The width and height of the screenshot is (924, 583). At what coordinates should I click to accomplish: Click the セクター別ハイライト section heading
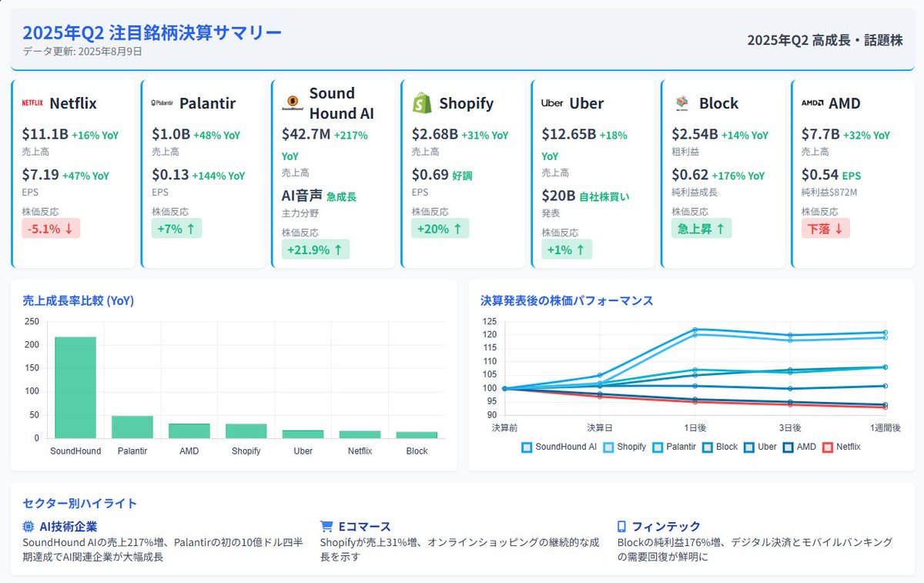click(x=80, y=504)
